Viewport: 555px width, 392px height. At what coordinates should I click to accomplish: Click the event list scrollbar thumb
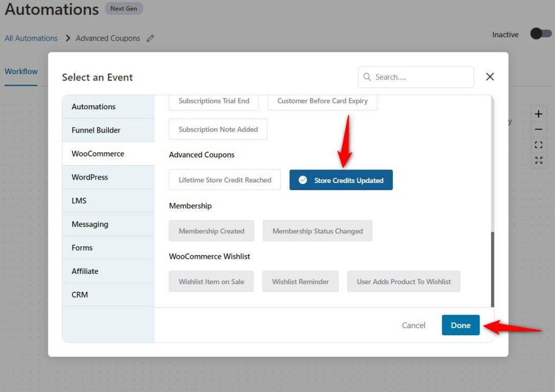tap(492, 269)
